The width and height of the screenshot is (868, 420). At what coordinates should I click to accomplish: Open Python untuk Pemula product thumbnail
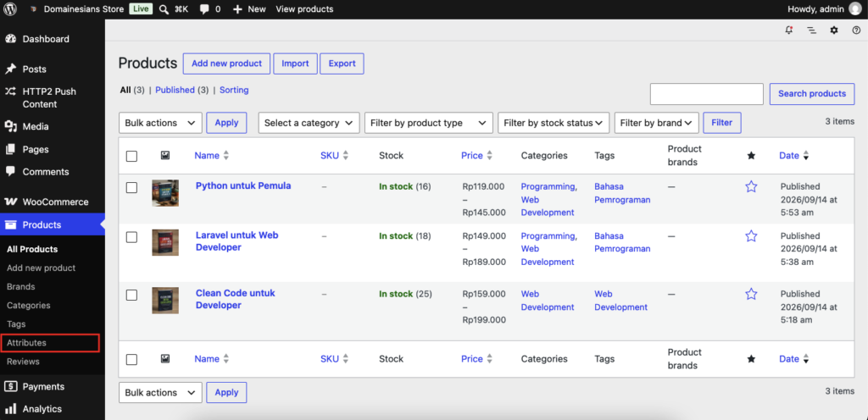pyautogui.click(x=165, y=193)
